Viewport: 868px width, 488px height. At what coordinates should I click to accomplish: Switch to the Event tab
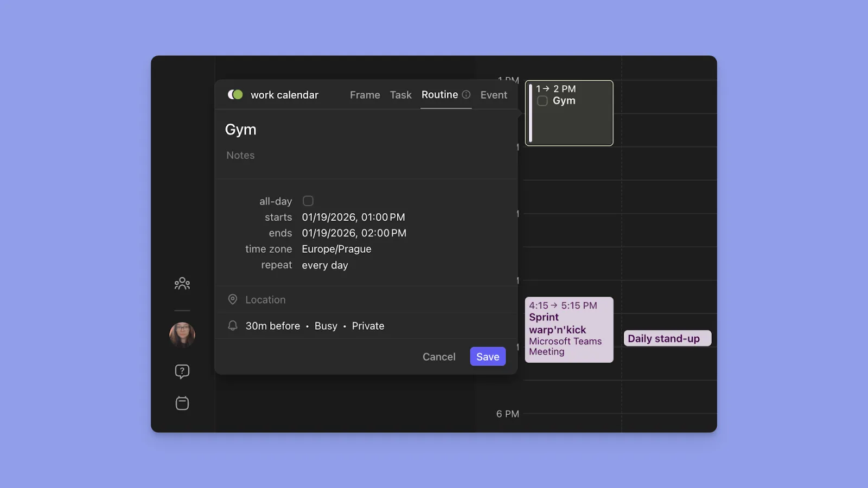coord(494,95)
